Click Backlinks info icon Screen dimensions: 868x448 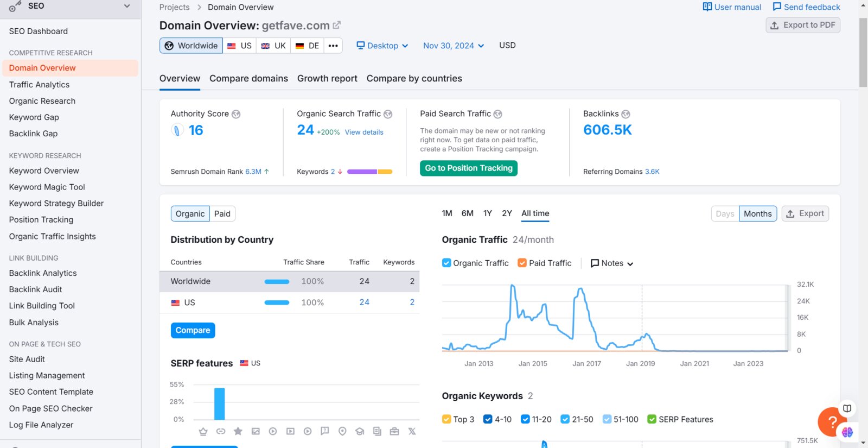pos(626,114)
